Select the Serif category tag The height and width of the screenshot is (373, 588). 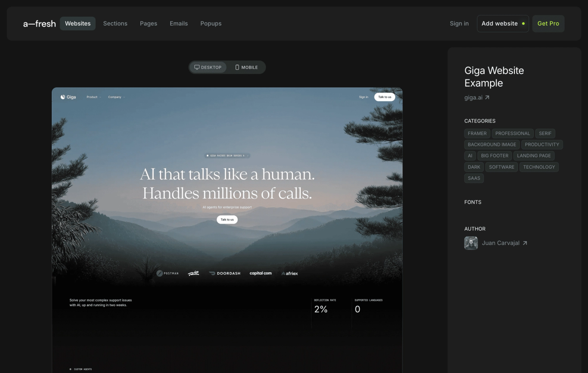pos(545,133)
